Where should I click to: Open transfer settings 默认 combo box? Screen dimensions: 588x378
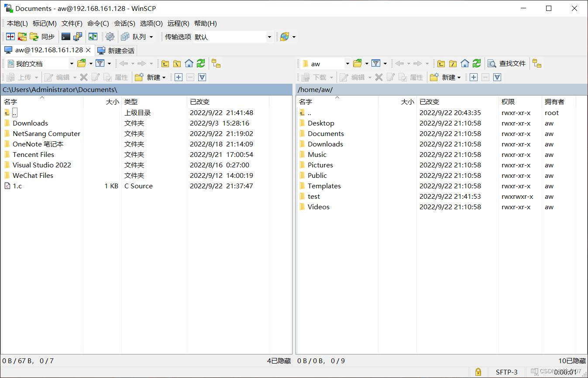click(233, 37)
